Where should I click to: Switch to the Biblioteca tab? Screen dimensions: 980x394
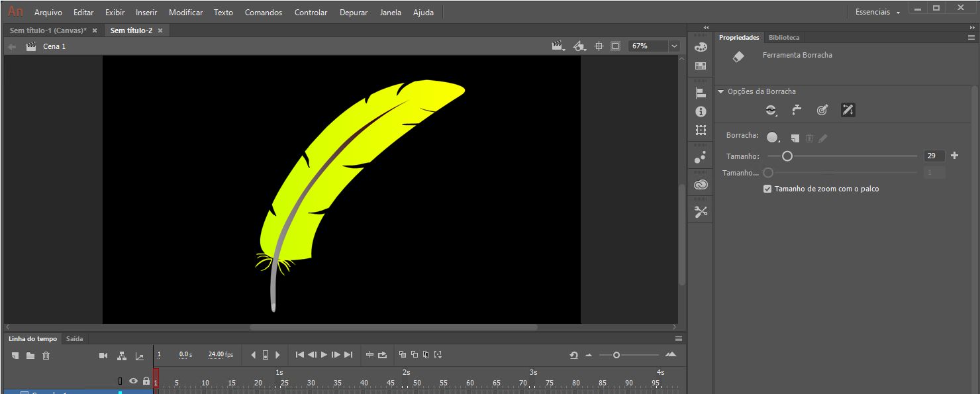click(x=784, y=38)
